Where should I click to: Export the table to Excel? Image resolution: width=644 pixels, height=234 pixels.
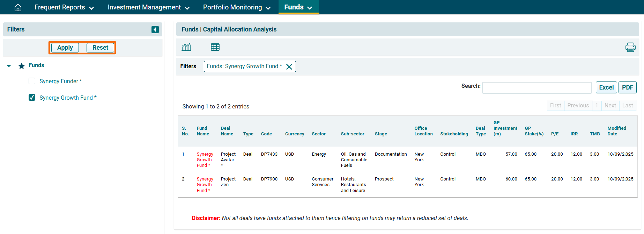[x=606, y=87]
